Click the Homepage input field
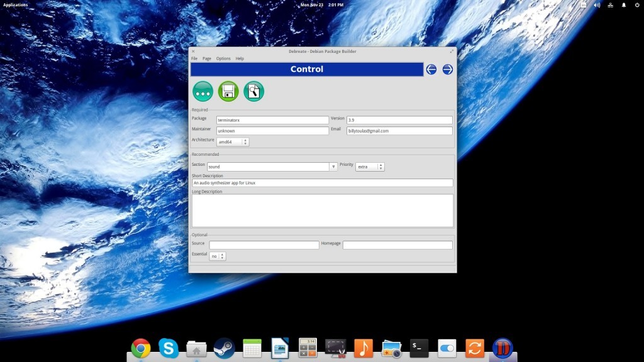 (397, 245)
